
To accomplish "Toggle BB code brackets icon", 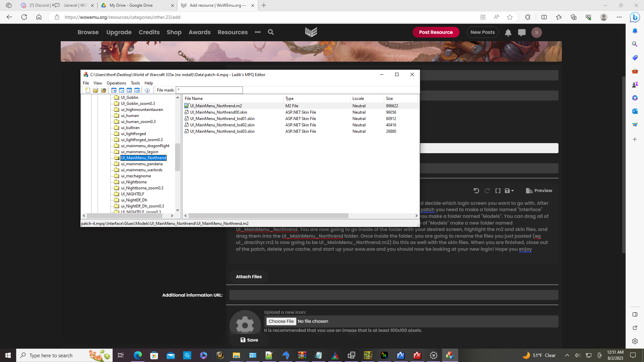I will pyautogui.click(x=498, y=191).
